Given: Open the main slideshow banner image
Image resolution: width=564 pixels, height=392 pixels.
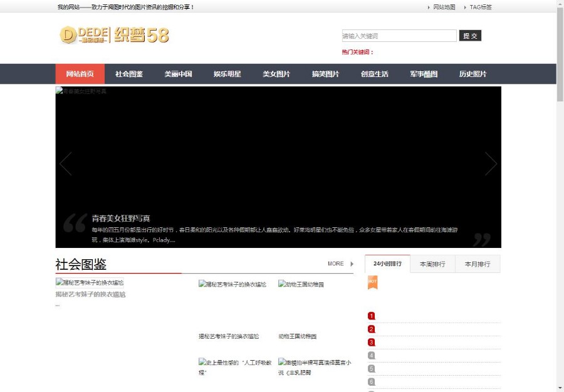Looking at the screenshot, I should [278, 167].
